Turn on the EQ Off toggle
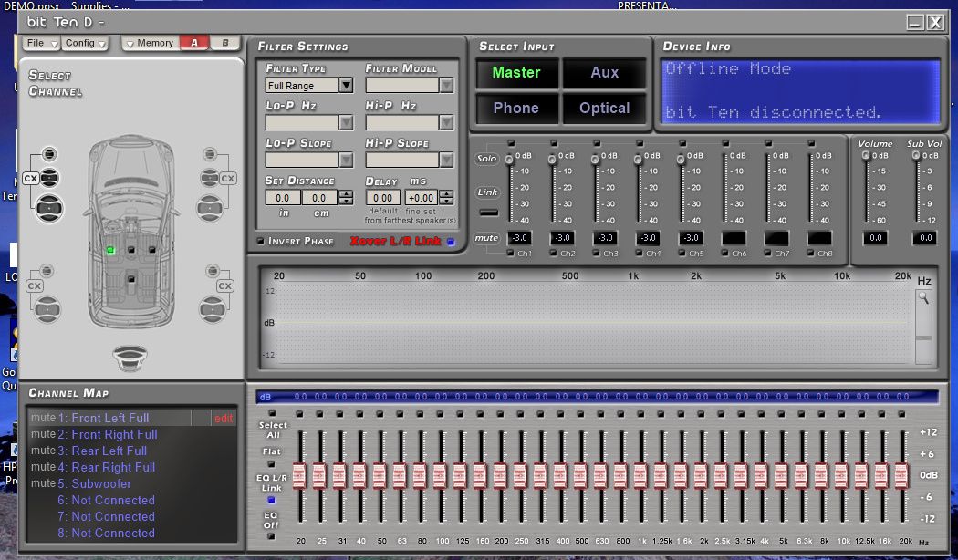 pyautogui.click(x=272, y=535)
